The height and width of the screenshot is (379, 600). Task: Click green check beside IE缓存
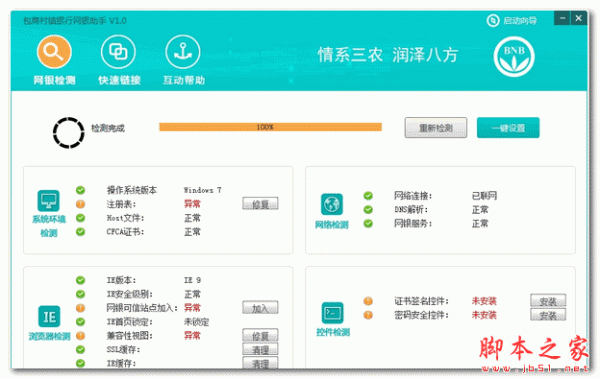[x=80, y=363]
